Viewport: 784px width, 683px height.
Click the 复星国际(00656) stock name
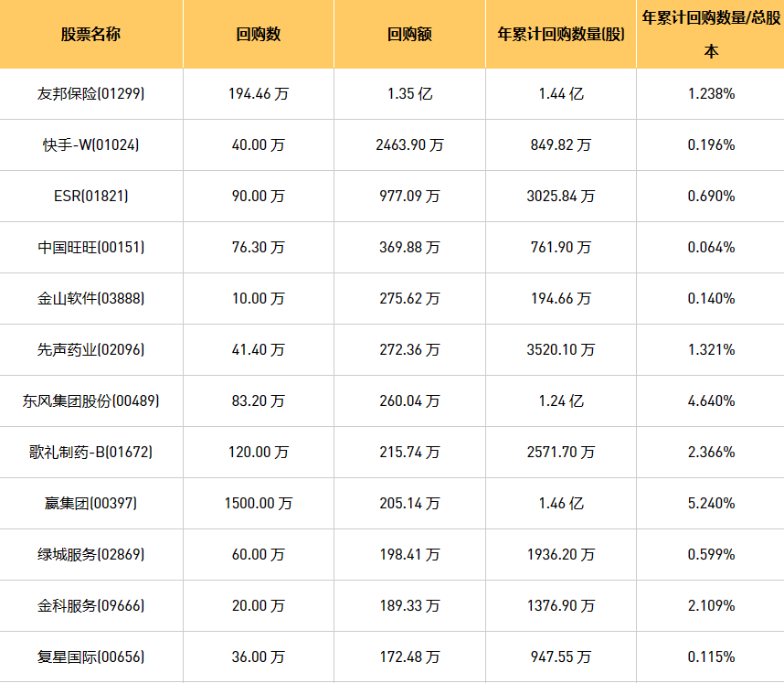(x=91, y=656)
